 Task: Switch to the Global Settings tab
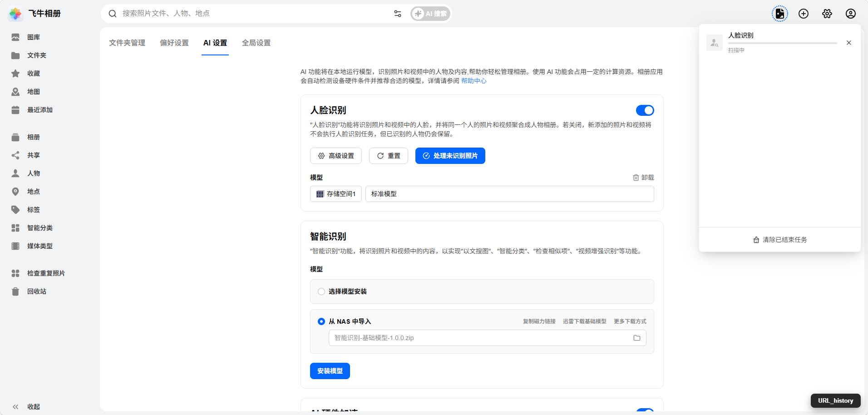pos(256,43)
